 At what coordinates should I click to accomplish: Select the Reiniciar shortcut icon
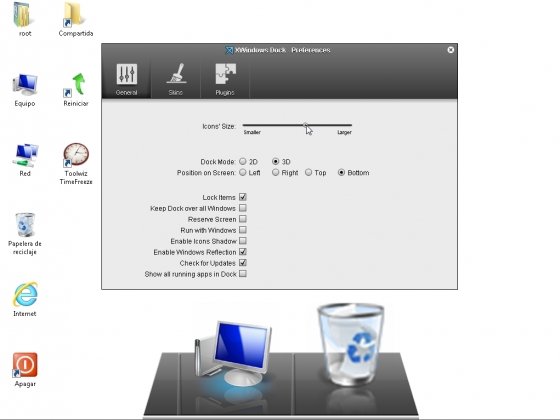(76, 90)
